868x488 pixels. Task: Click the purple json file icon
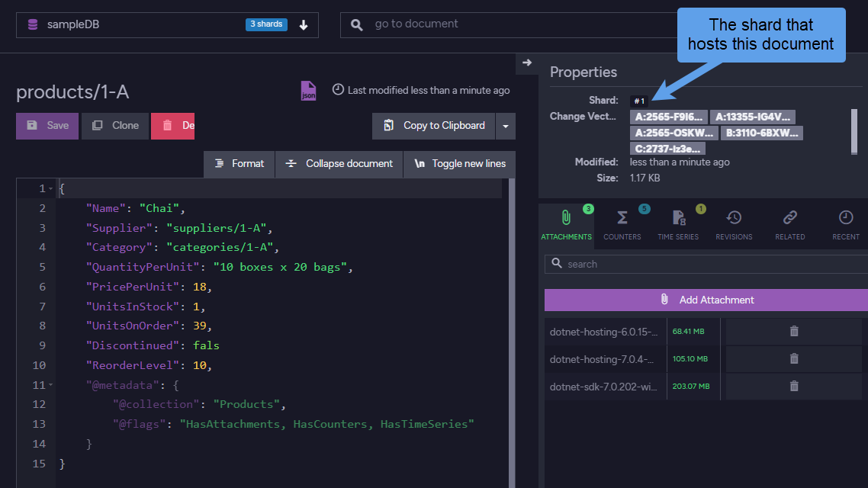[308, 91]
